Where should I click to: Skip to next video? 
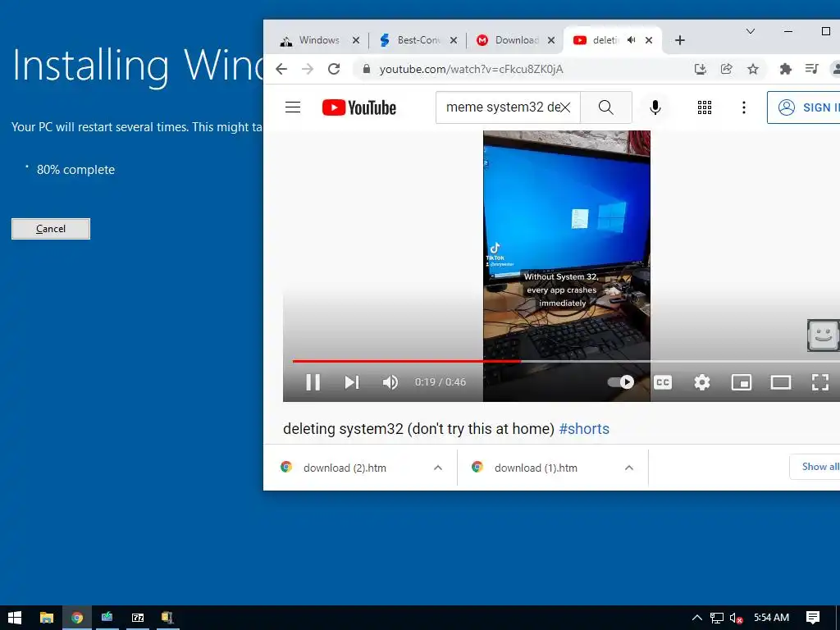tap(351, 382)
